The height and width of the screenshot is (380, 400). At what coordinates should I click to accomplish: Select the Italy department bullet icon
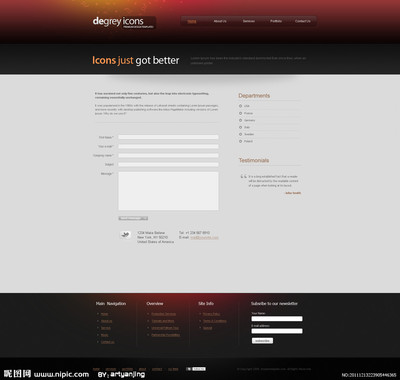240,127
